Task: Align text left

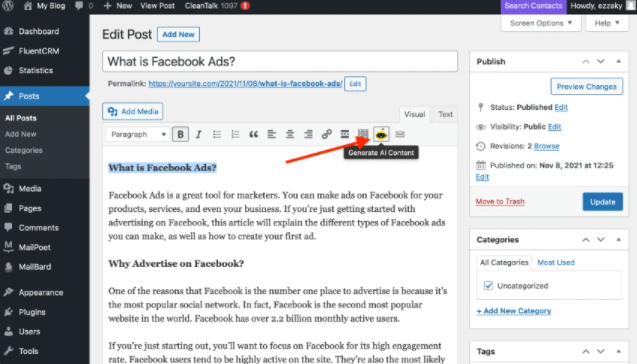Action: (272, 134)
